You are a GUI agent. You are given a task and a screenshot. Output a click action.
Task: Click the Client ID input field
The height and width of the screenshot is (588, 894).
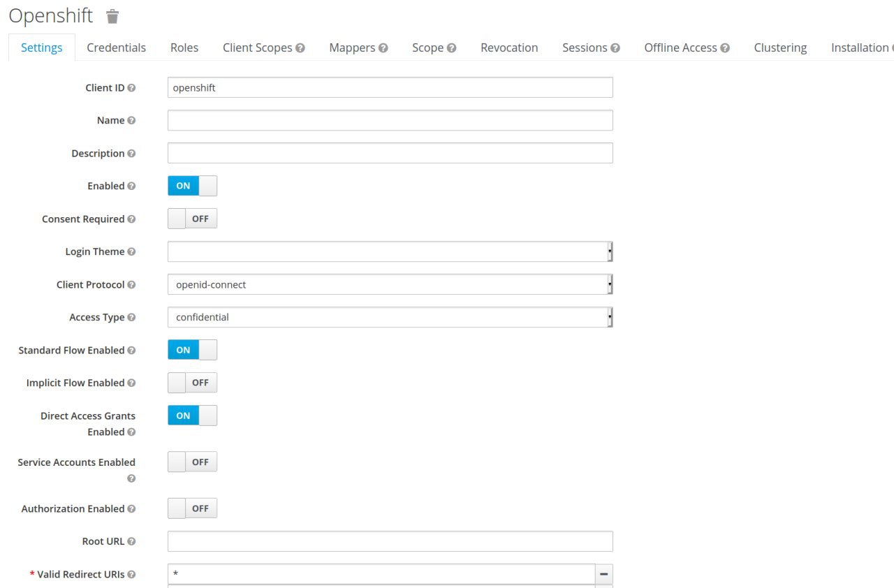tap(390, 87)
